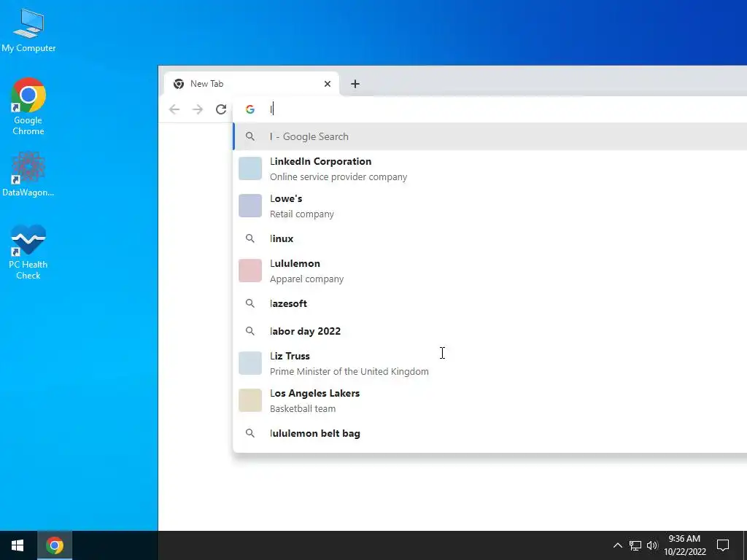Pick 'lululemon belt bag' suggestion
This screenshot has height=560, width=747.
(x=489, y=433)
